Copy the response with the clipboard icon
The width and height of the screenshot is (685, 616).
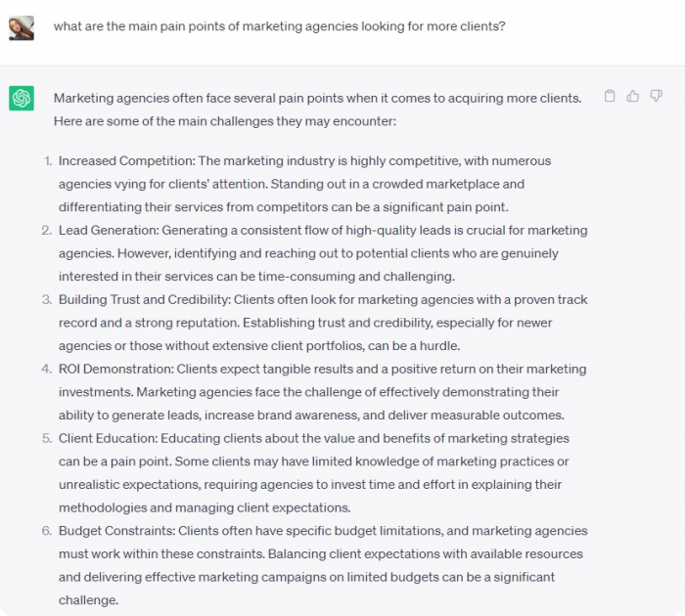point(610,96)
